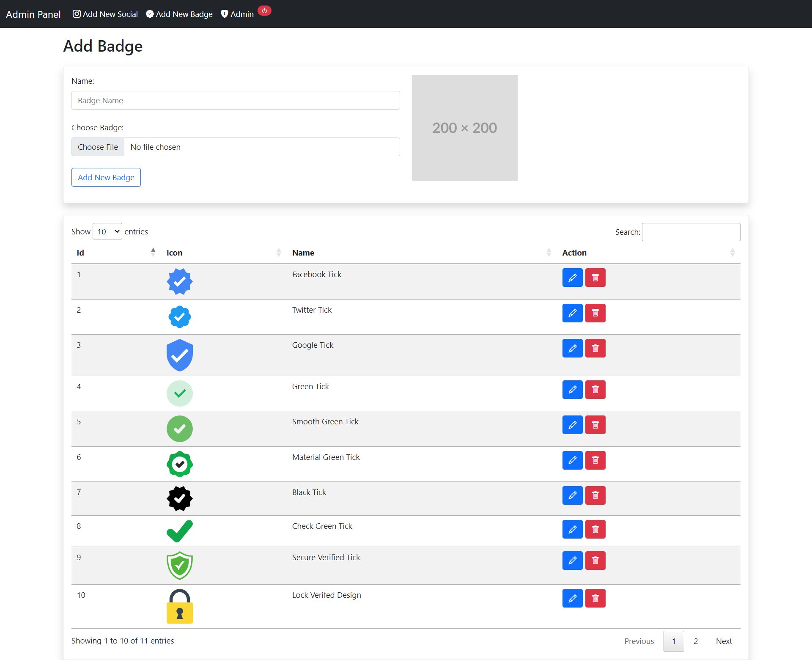Click trash icon for Green Tick
812x660 pixels.
[x=595, y=390]
